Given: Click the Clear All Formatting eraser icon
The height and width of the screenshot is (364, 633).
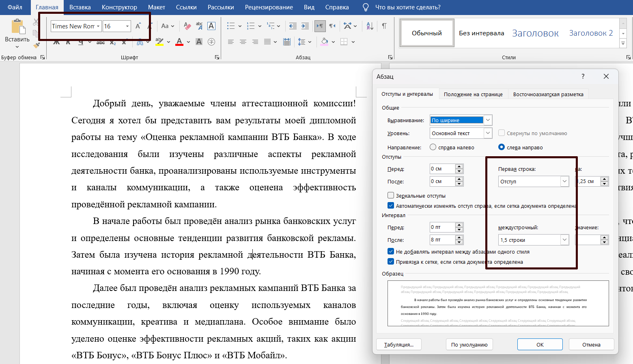Looking at the screenshot, I should click(187, 26).
